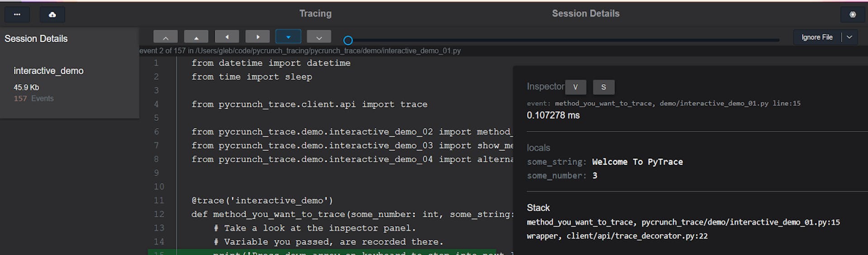This screenshot has width=868, height=255.
Task: Open stack frame method_you_want_to_trace at line 15
Action: click(x=683, y=222)
